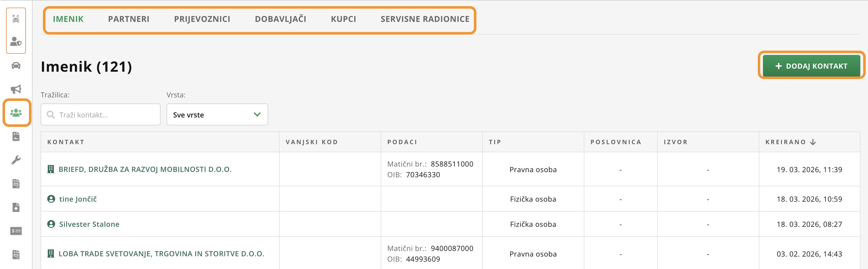Open the tine Jončič contact link
This screenshot has width=868, height=269.
click(78, 199)
